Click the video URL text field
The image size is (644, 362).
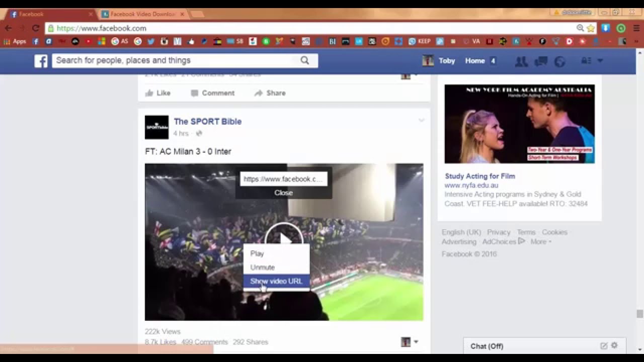coord(283,179)
